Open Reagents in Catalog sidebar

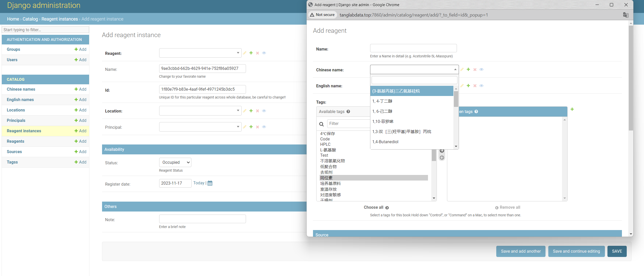point(15,141)
